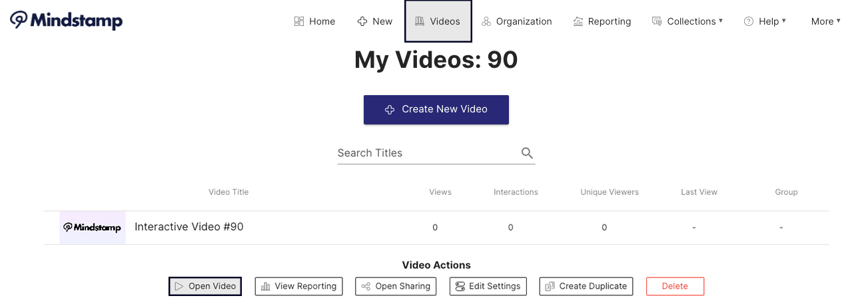Screen dimensions: 868x306
Task: Click the plus icon beside New
Action: point(362,21)
